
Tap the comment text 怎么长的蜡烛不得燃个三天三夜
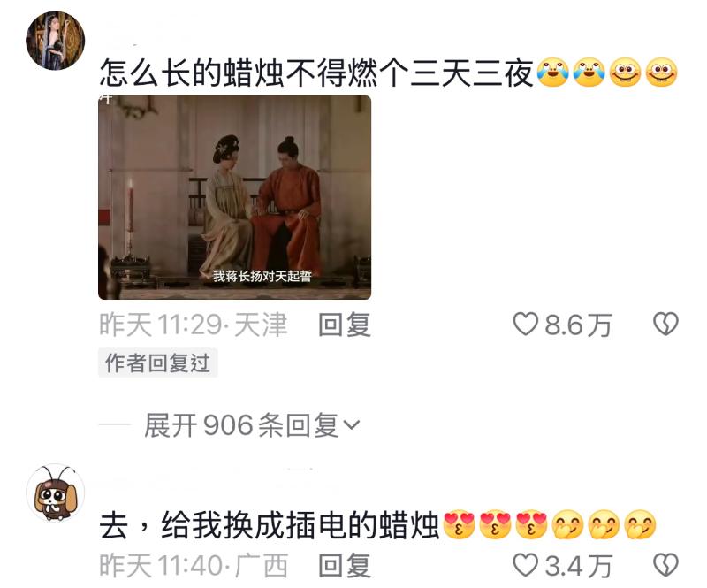[316, 73]
